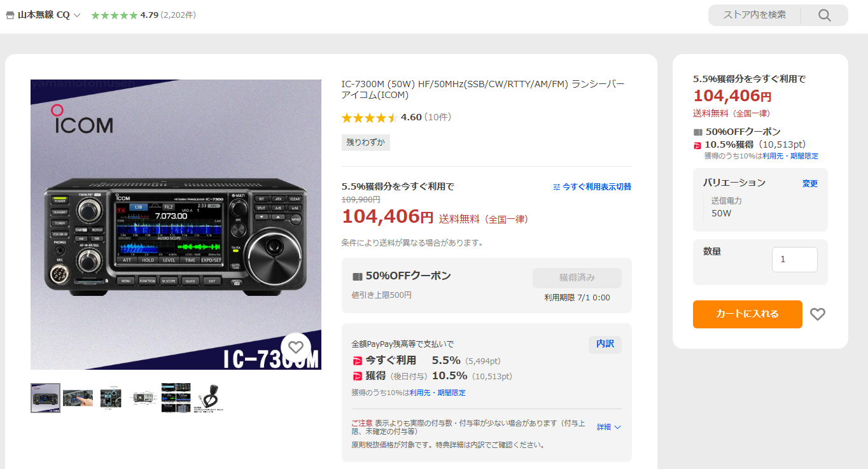Click the 獲得済み coupon button
Image resolution: width=868 pixels, height=469 pixels.
pos(577,278)
